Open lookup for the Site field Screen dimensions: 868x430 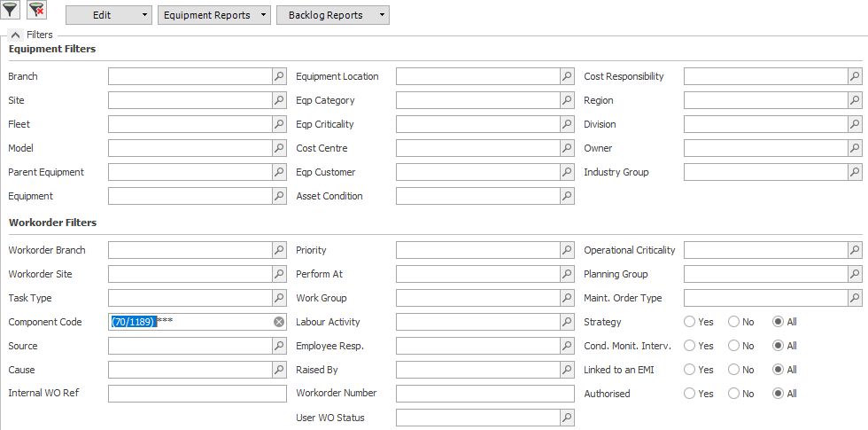click(279, 100)
